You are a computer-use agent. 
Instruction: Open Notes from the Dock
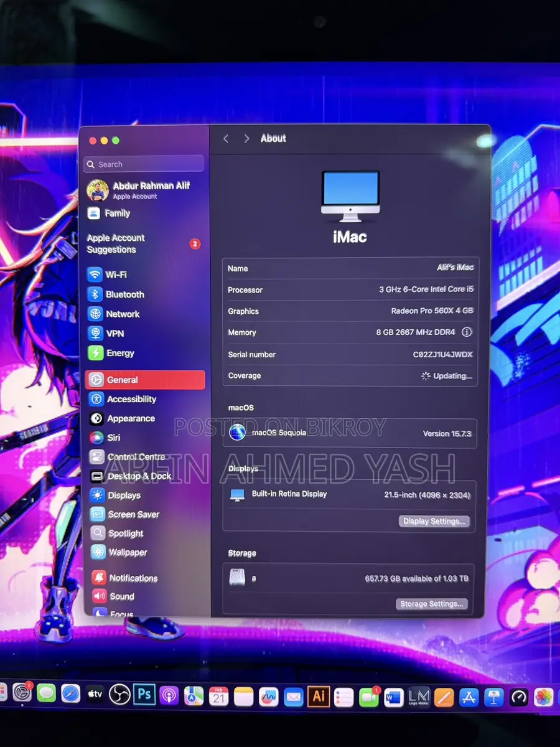tap(244, 696)
